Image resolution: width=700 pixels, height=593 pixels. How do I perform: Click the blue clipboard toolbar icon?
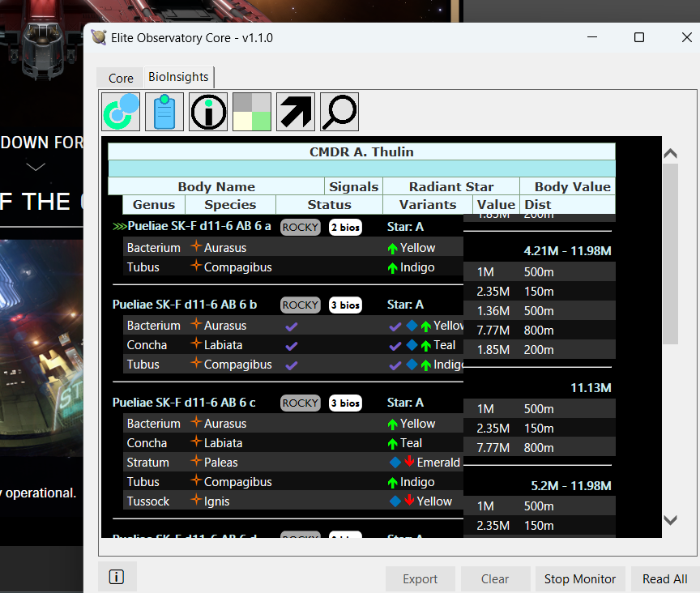point(164,112)
